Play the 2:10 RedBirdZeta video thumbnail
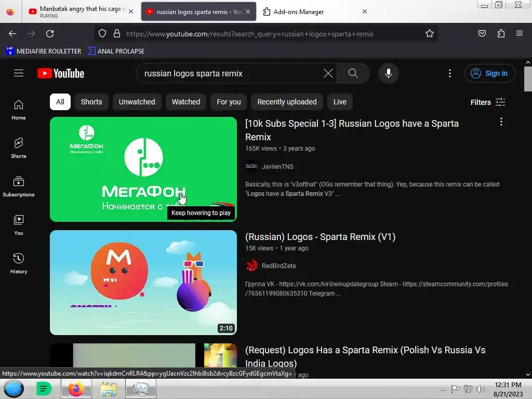Screen dimensions: 532x399 [143, 283]
